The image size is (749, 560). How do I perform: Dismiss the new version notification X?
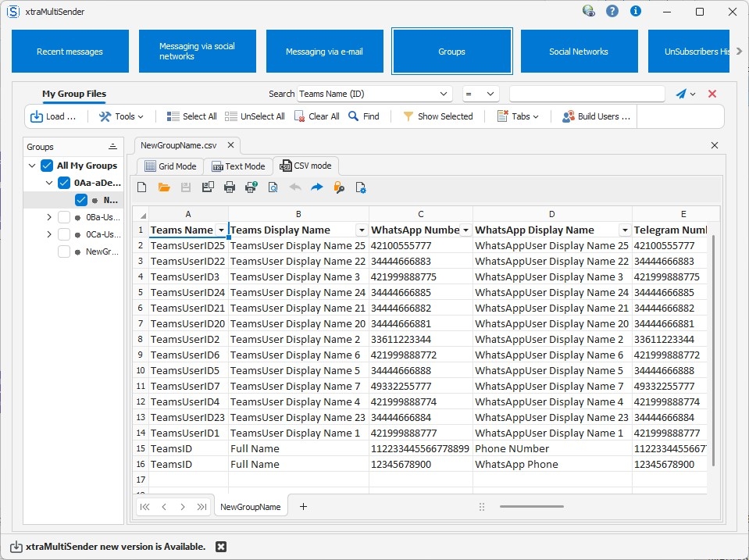[221, 547]
